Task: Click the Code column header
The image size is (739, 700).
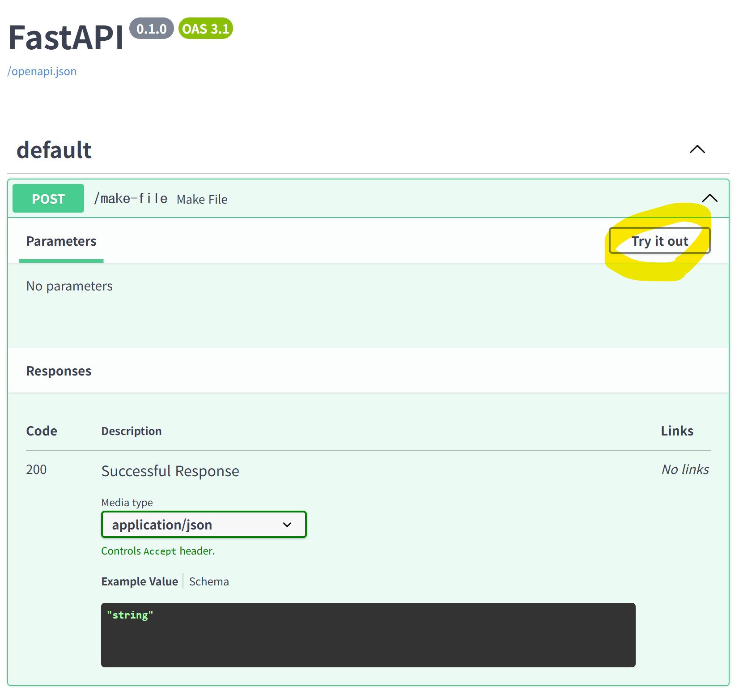Action: (x=42, y=431)
